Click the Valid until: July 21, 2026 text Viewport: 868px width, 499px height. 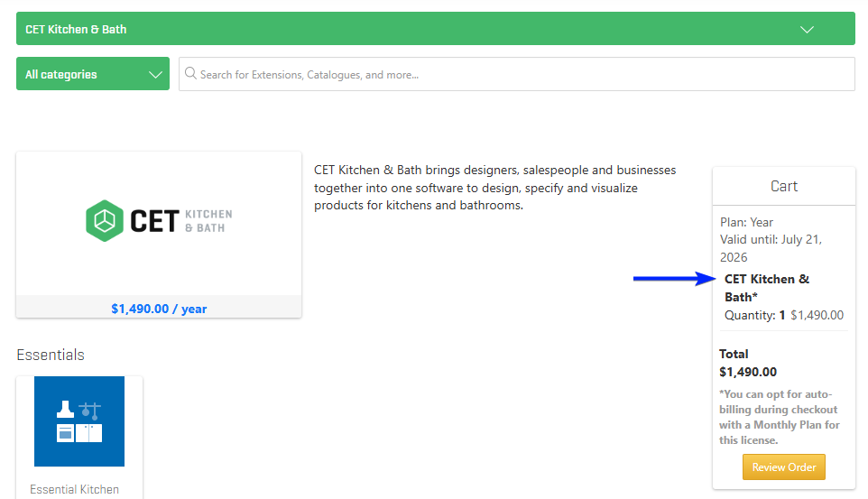tap(771, 248)
